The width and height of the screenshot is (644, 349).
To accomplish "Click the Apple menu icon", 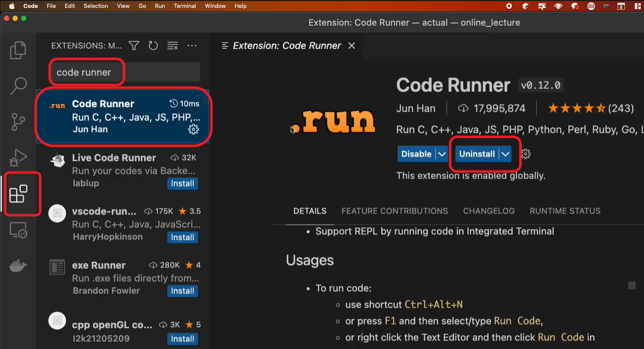I will [x=12, y=6].
